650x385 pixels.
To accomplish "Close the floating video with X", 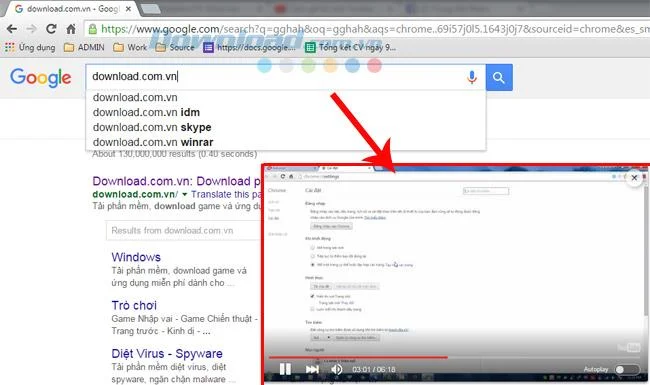I will (634, 178).
